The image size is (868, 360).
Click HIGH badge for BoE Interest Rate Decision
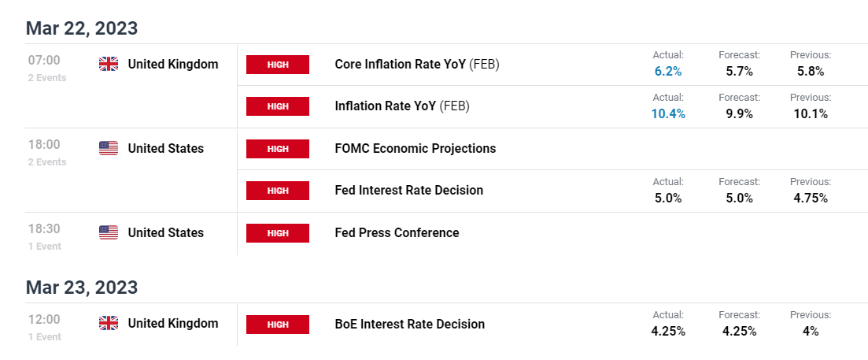(x=278, y=324)
